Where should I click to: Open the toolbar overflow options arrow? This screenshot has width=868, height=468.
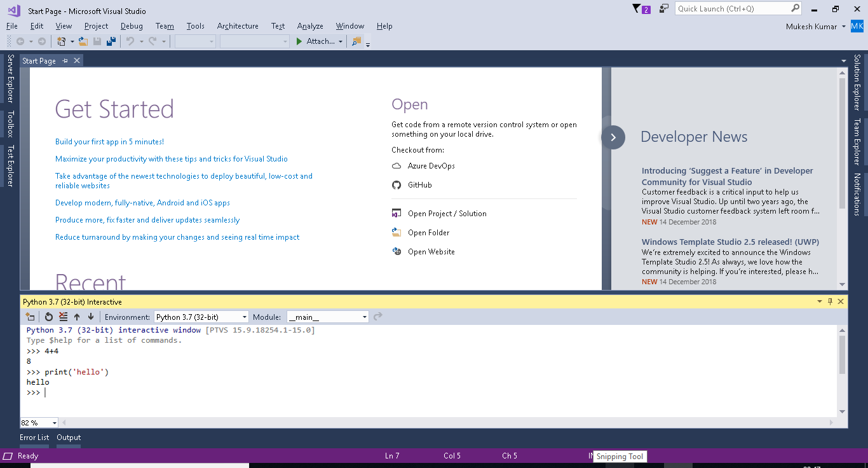pyautogui.click(x=368, y=44)
